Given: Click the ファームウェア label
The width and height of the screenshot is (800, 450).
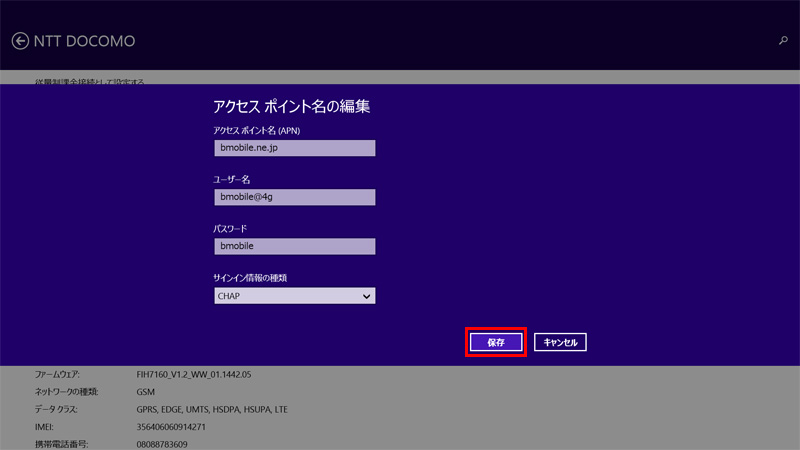Looking at the screenshot, I should tap(57, 374).
